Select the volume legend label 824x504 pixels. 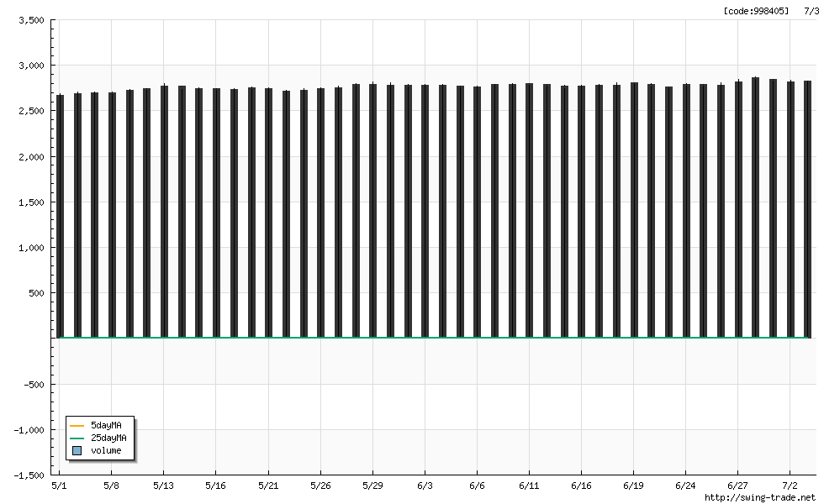(106, 450)
